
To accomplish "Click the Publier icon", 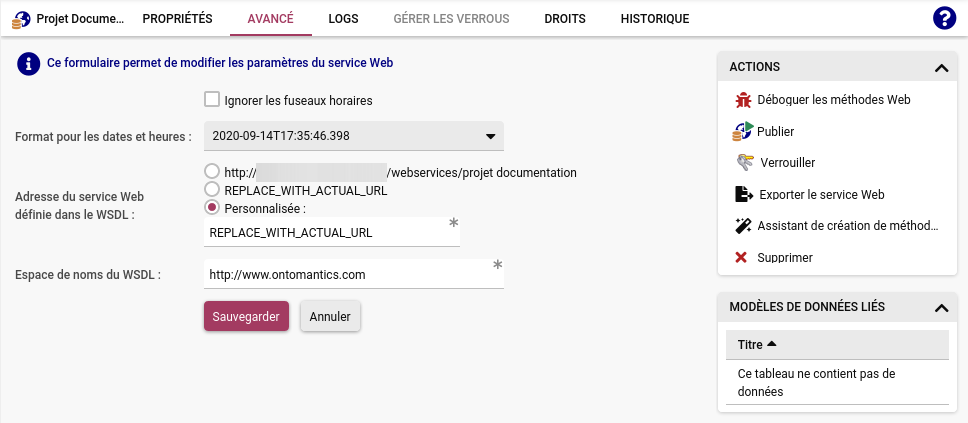I will pyautogui.click(x=742, y=131).
